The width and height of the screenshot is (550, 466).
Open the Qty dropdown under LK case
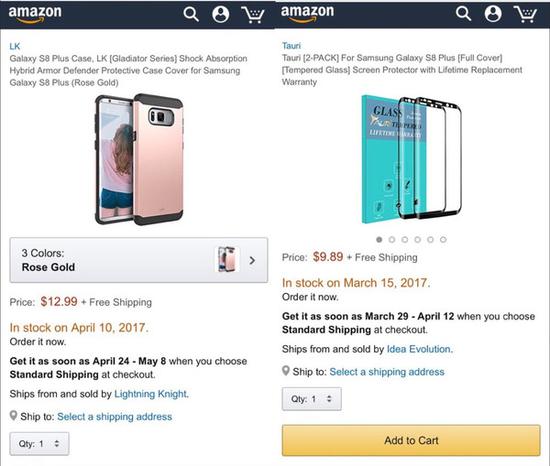39,444
